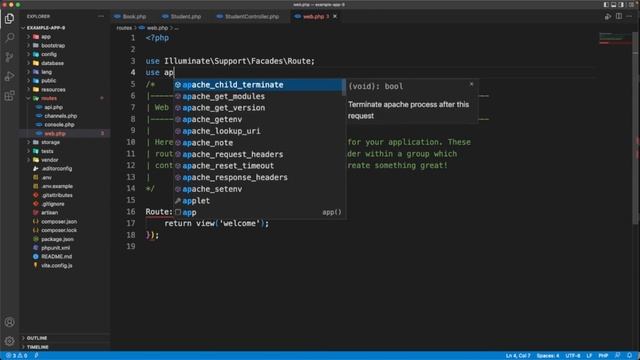640x360 pixels.
Task: Split the editor with split icon
Action: pyautogui.click(x=619, y=16)
